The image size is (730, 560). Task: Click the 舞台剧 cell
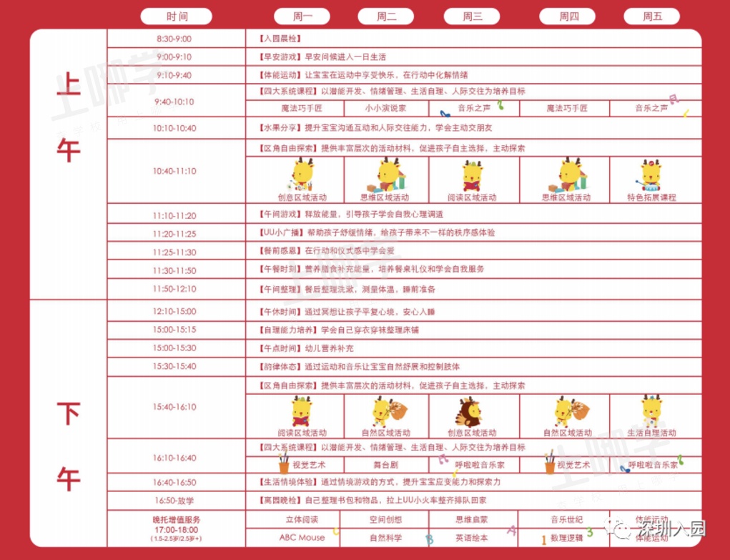pos(385,465)
